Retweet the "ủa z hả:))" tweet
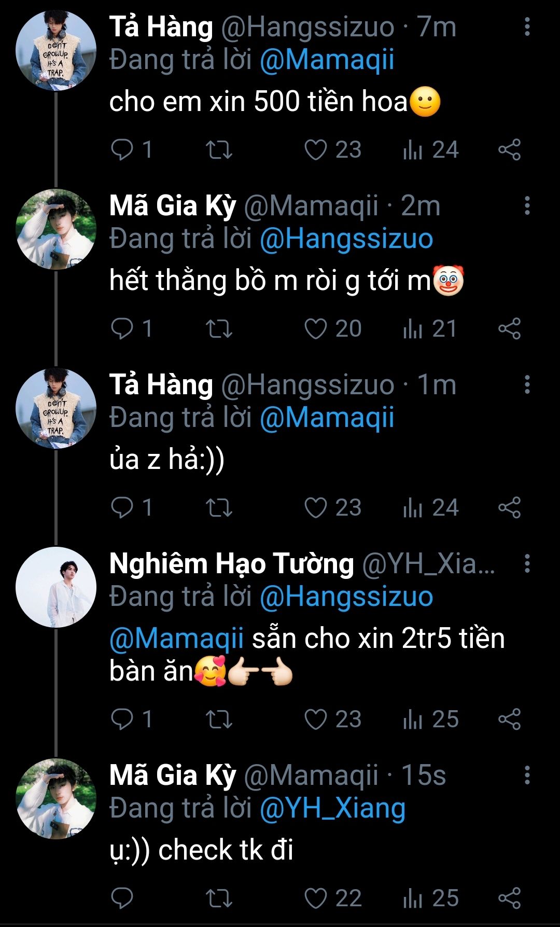Screen dimensions: 560x927 click(x=219, y=508)
